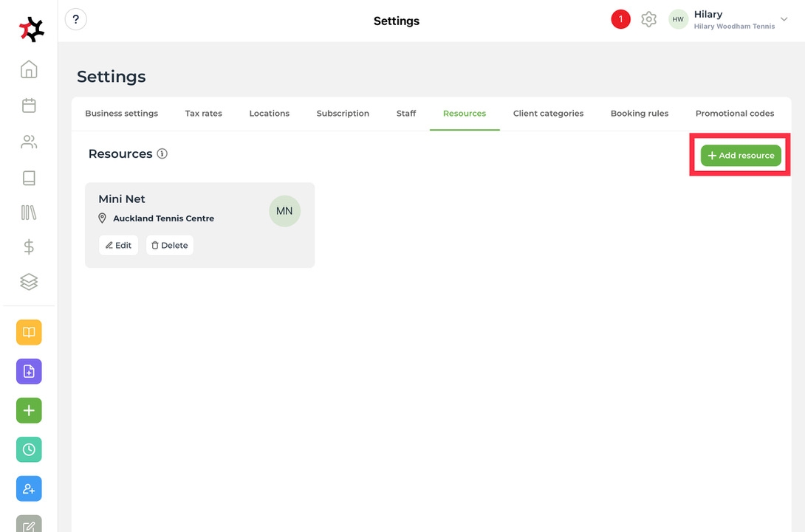Click the Resources info icon

tap(162, 154)
